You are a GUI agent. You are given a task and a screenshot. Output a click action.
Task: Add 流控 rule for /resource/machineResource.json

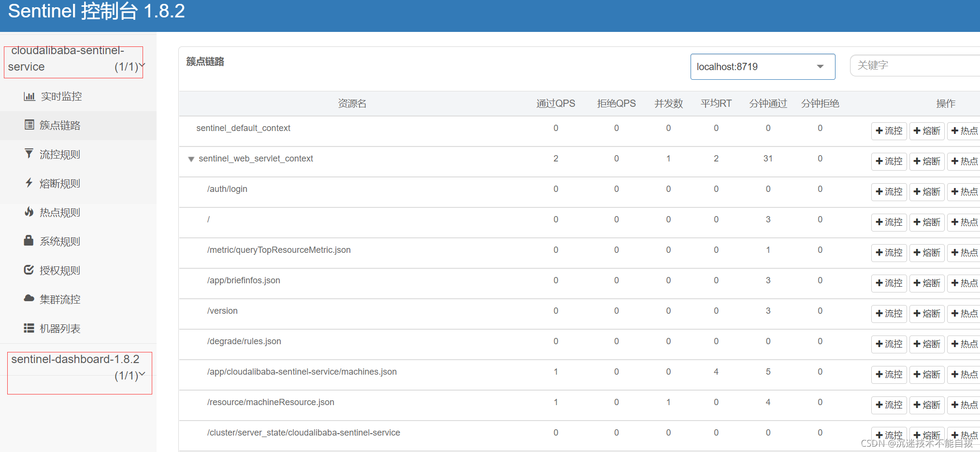[x=889, y=405]
